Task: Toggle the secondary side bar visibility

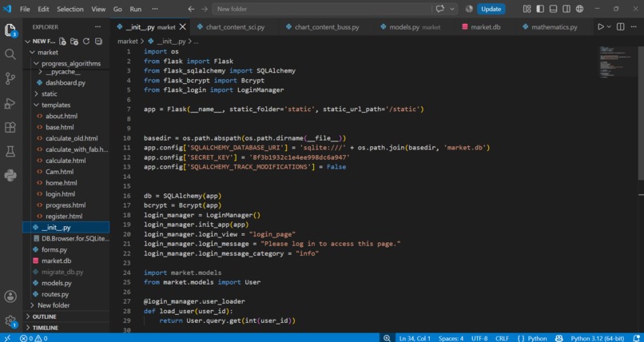Action: (566, 9)
